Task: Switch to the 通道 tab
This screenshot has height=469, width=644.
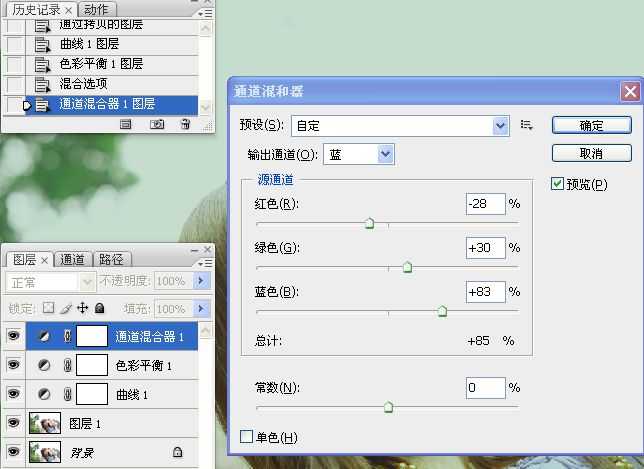Action: click(72, 260)
